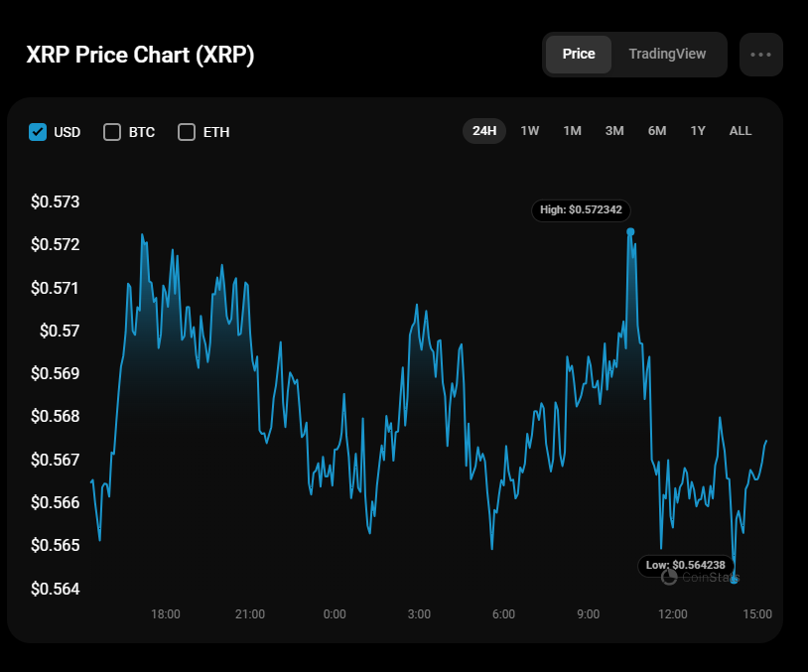The image size is (808, 672).
Task: Uncheck the USD currency checkbox
Action: coord(39,132)
